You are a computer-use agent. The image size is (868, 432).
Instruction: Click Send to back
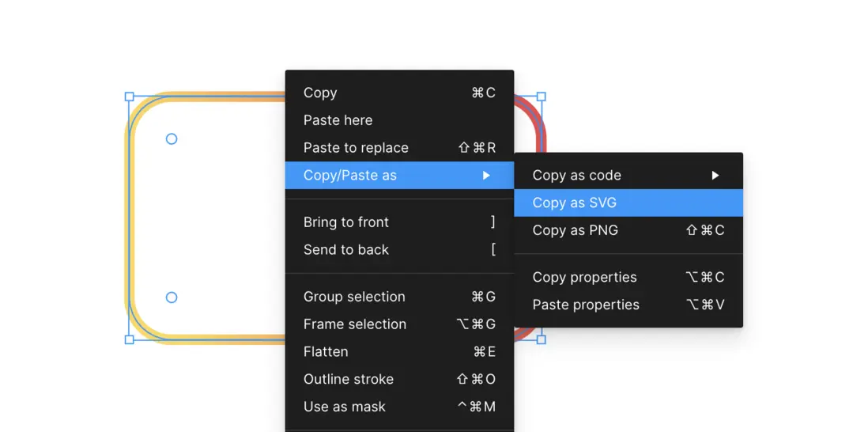(346, 250)
